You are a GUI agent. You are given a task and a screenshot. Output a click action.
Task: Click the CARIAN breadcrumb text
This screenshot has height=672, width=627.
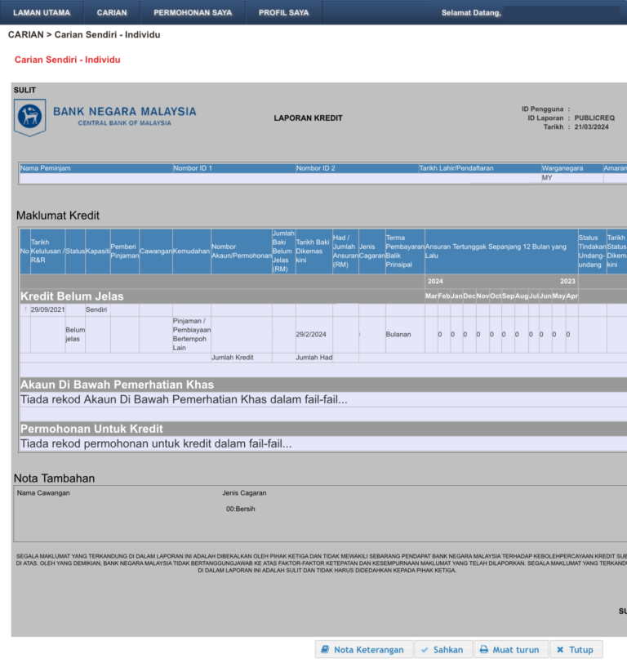coord(26,34)
